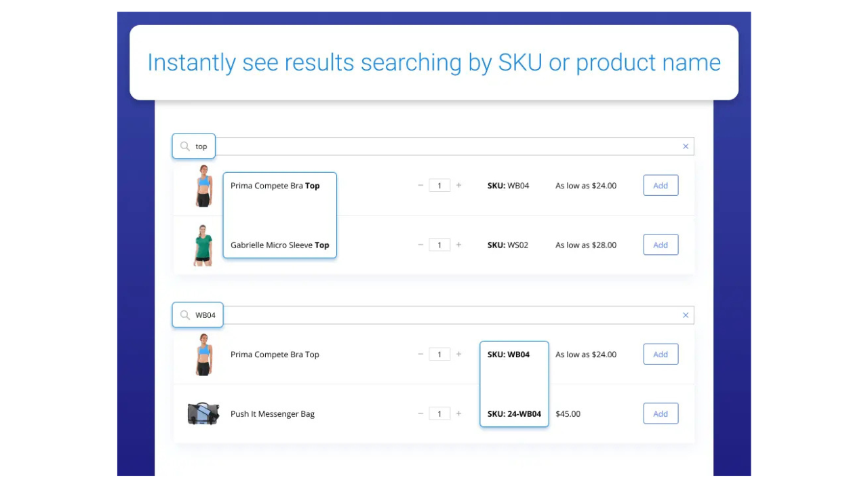The image size is (868, 488).
Task: Open the Push It Messenger Bag product name
Action: click(273, 414)
